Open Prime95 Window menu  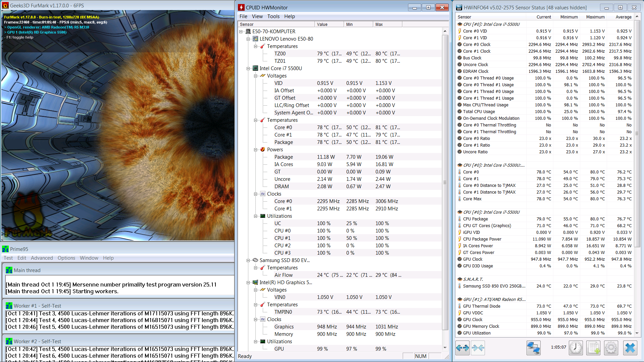[x=89, y=258]
